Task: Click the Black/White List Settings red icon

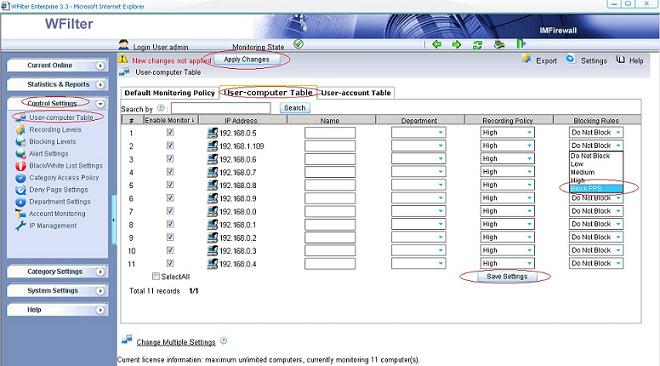Action: point(21,166)
